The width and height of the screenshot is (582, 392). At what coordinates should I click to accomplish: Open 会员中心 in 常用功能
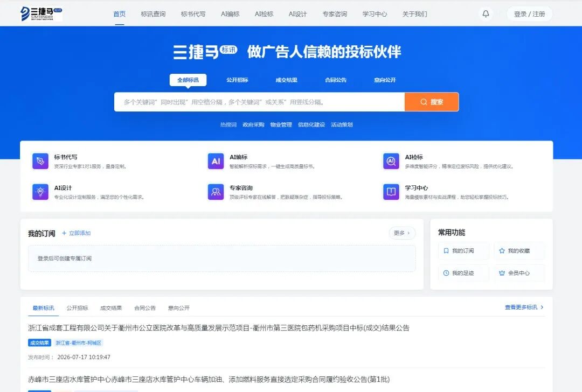click(x=519, y=273)
